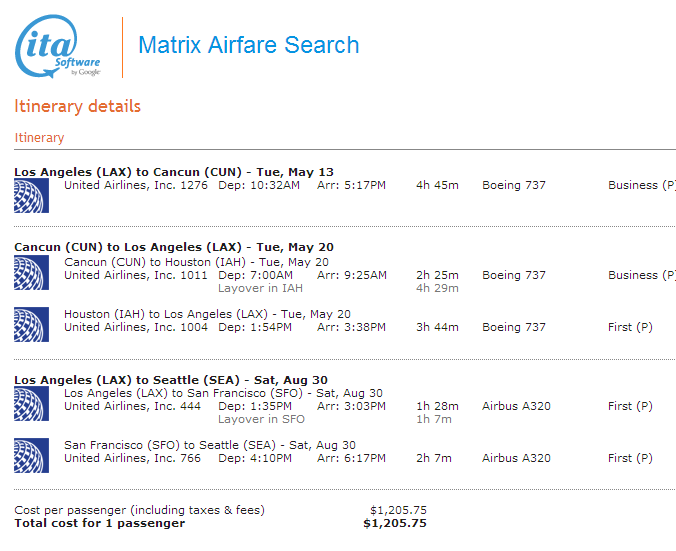
Task: Click the LAX to Cancun May 13 heading
Action: click(174, 172)
